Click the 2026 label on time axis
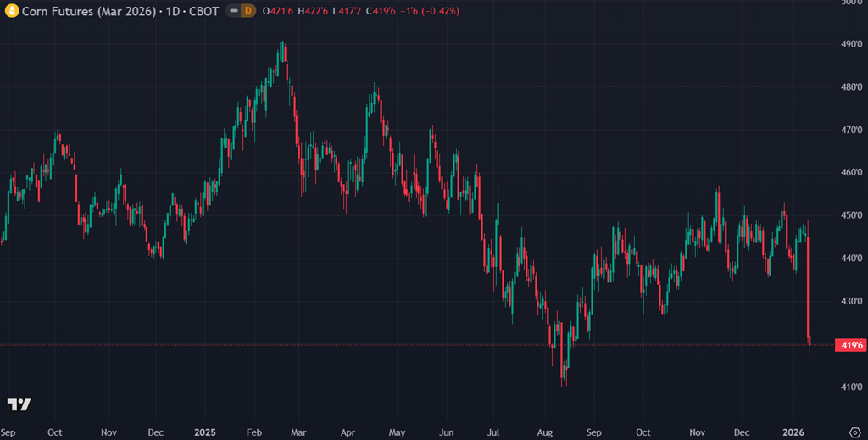 (792, 432)
